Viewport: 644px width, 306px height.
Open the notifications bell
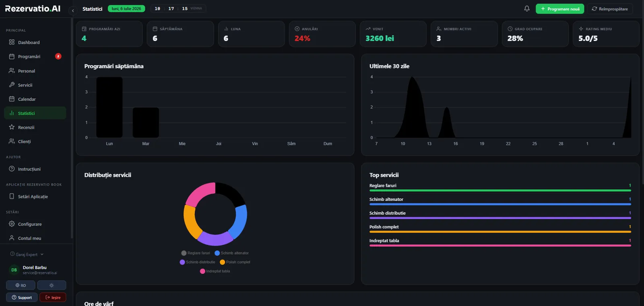click(527, 8)
